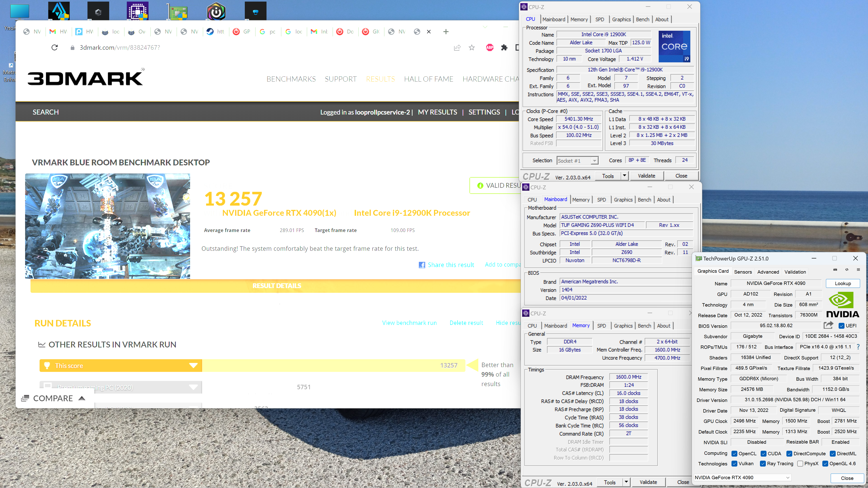Close the current browser tab
This screenshot has height=488, width=868.
429,32
